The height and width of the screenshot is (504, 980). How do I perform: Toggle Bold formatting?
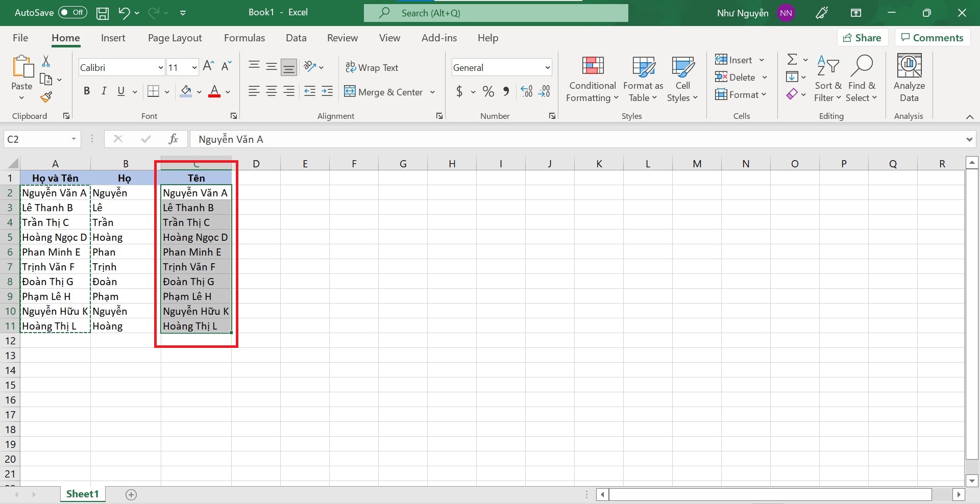click(x=87, y=91)
